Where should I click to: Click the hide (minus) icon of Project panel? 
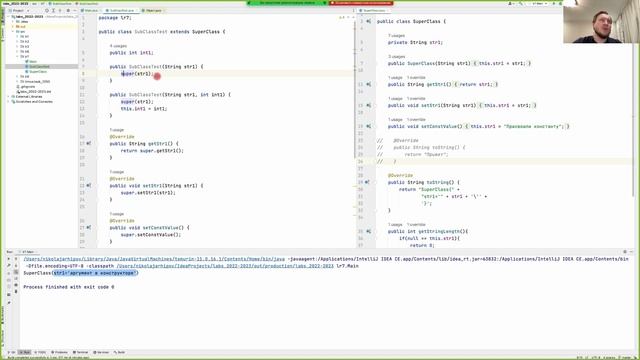[74, 10]
